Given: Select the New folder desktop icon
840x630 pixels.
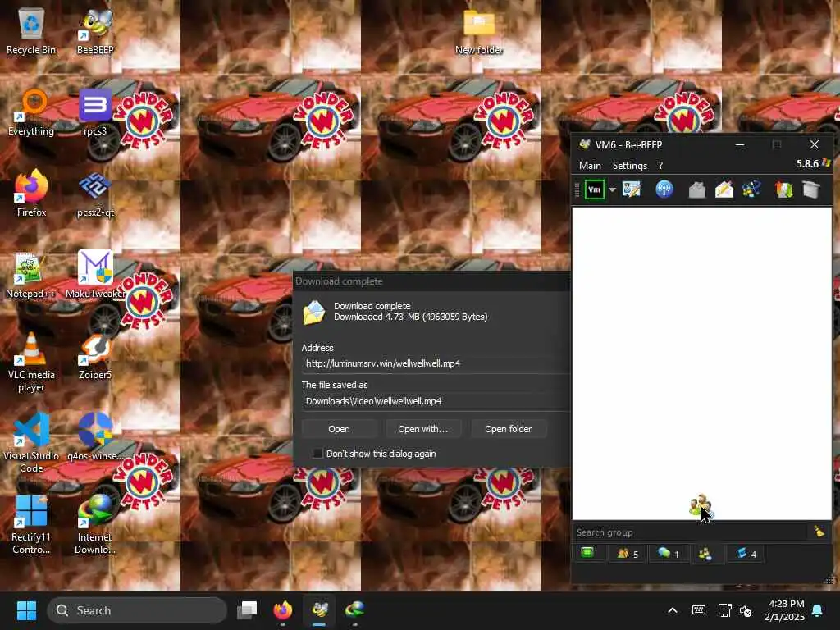Looking at the screenshot, I should point(479,32).
